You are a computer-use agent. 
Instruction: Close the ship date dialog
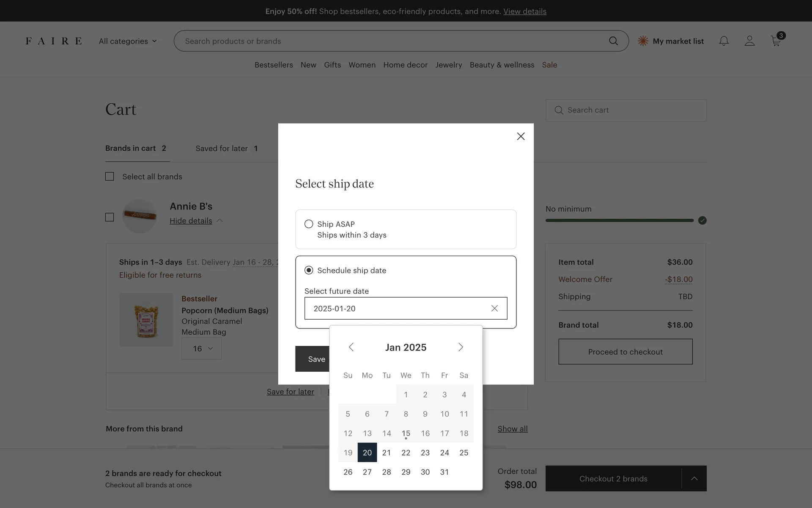pyautogui.click(x=521, y=136)
